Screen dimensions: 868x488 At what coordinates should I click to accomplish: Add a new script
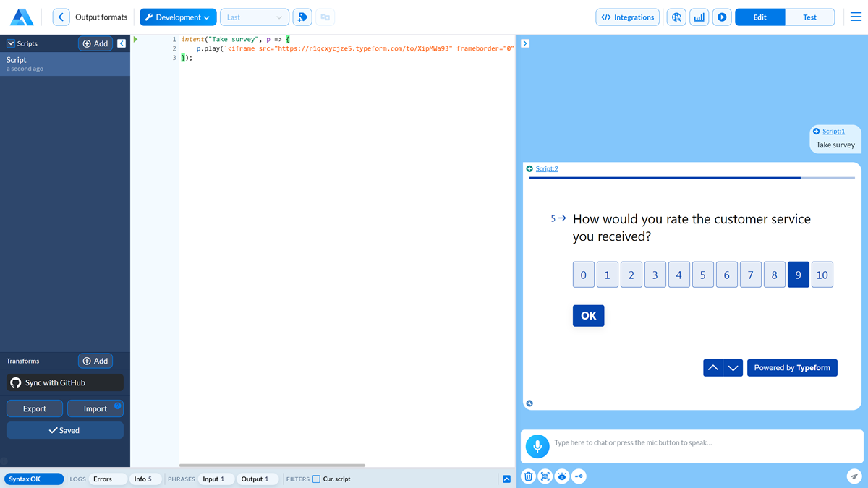95,43
